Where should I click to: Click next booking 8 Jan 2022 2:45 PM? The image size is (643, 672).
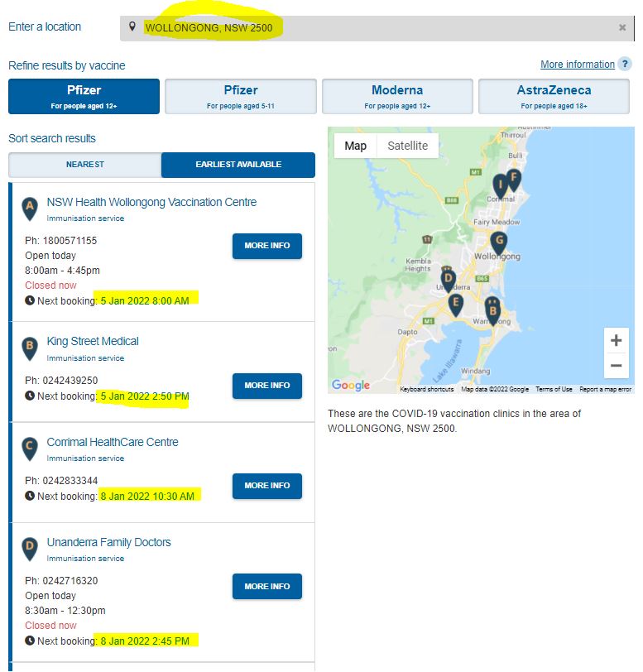(x=145, y=641)
